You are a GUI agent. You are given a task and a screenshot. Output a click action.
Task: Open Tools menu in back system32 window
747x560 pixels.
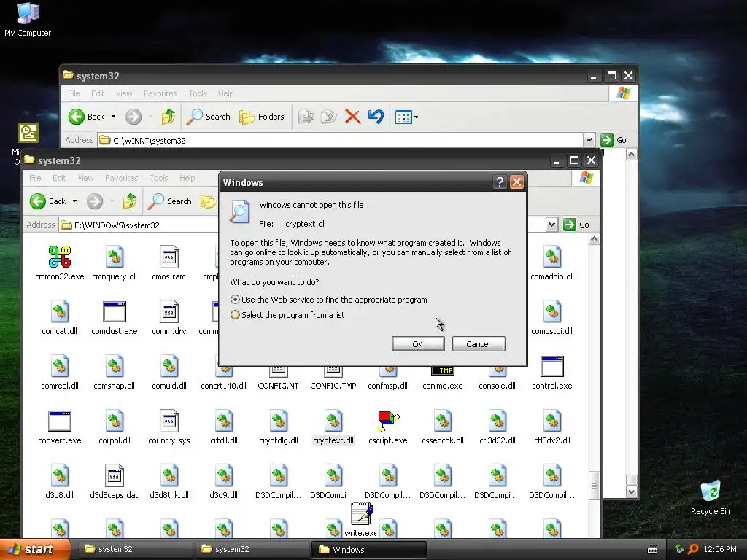tap(197, 93)
